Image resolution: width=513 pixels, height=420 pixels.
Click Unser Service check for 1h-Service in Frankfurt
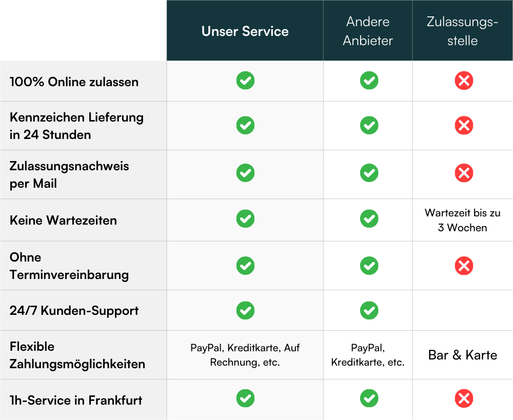[245, 398]
